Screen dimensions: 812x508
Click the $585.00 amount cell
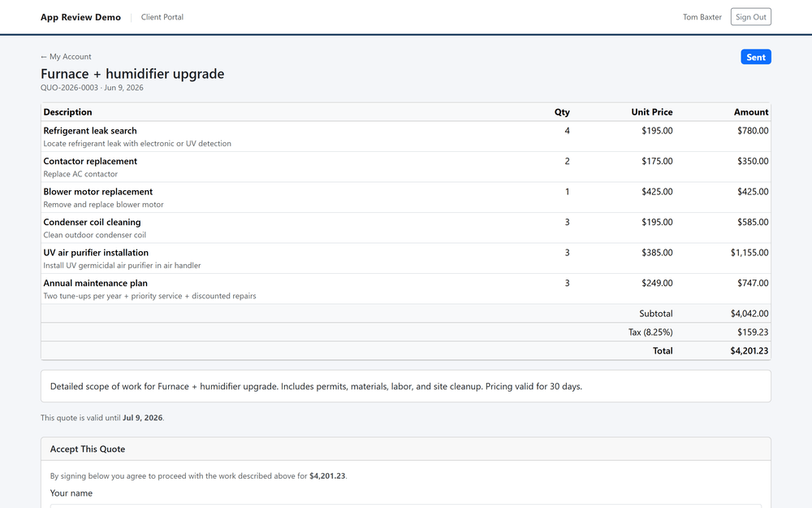(753, 222)
